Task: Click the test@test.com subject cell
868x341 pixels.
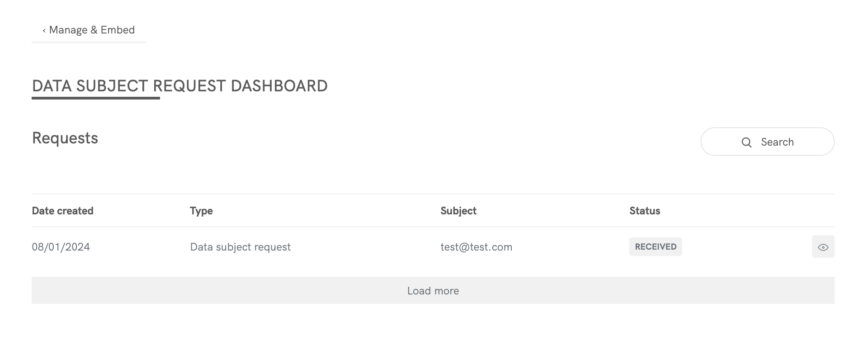Action: pos(476,247)
